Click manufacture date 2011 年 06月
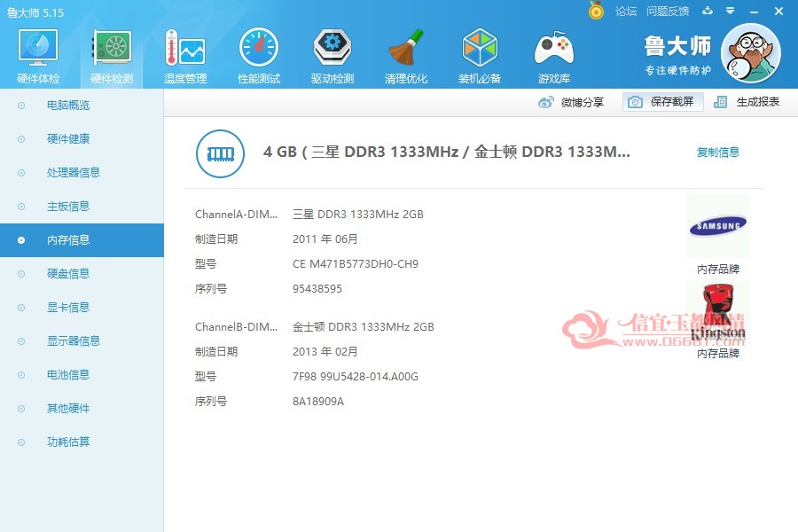Screen dimensions: 798x532 325,239
